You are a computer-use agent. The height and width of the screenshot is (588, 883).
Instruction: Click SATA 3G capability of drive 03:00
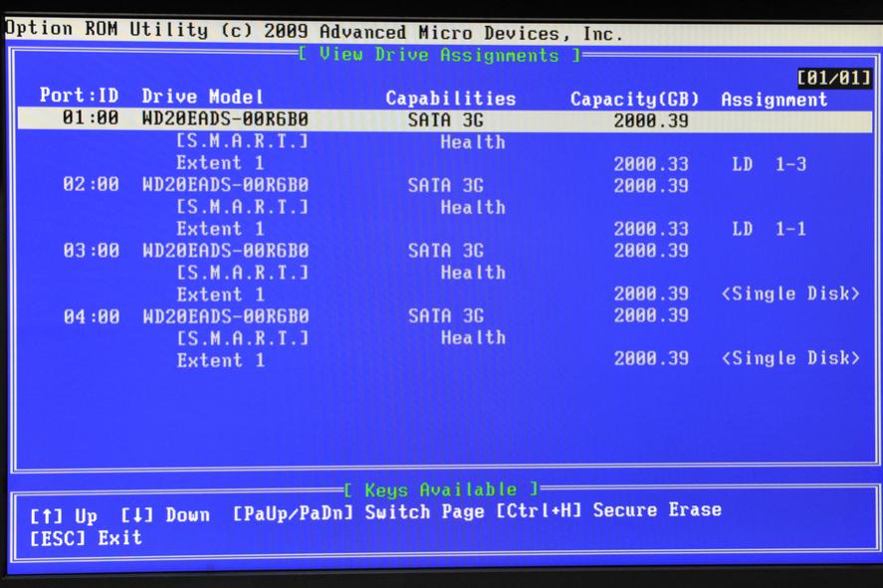pos(446,251)
